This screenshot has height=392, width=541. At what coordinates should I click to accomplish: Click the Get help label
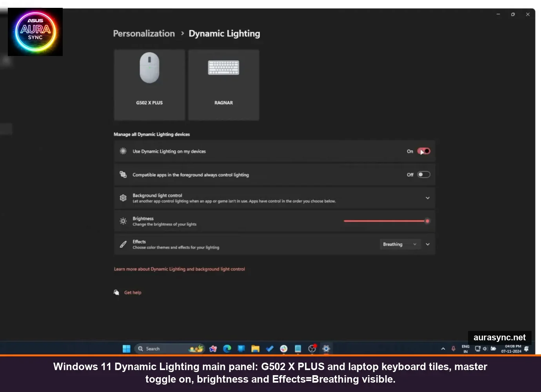click(x=133, y=292)
